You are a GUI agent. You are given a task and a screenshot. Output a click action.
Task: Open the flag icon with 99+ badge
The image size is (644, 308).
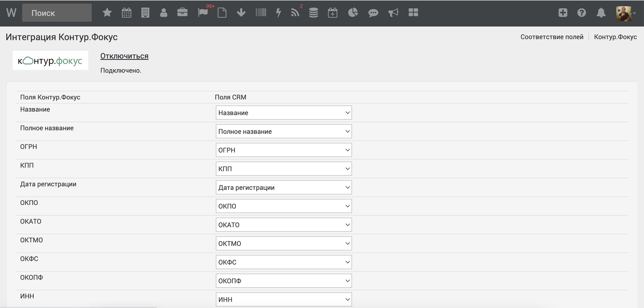(x=203, y=12)
